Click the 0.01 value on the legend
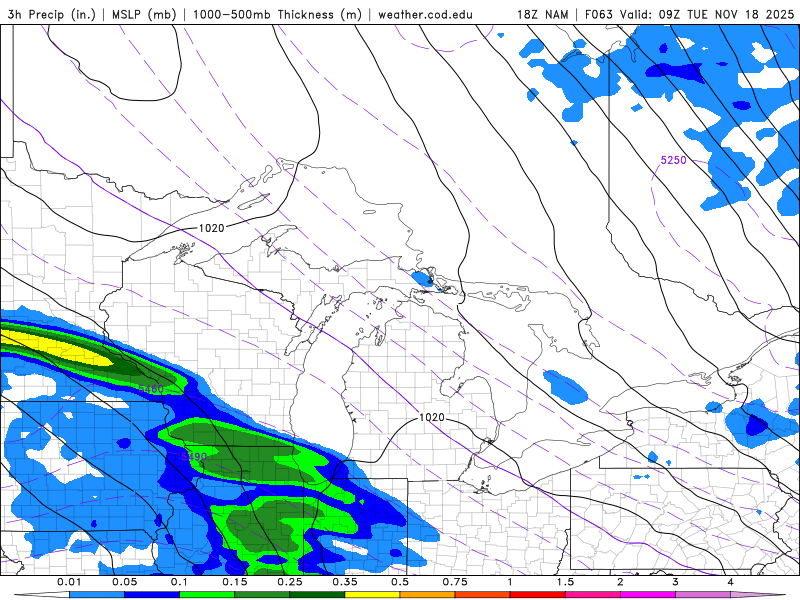The image size is (800, 600). (x=69, y=582)
